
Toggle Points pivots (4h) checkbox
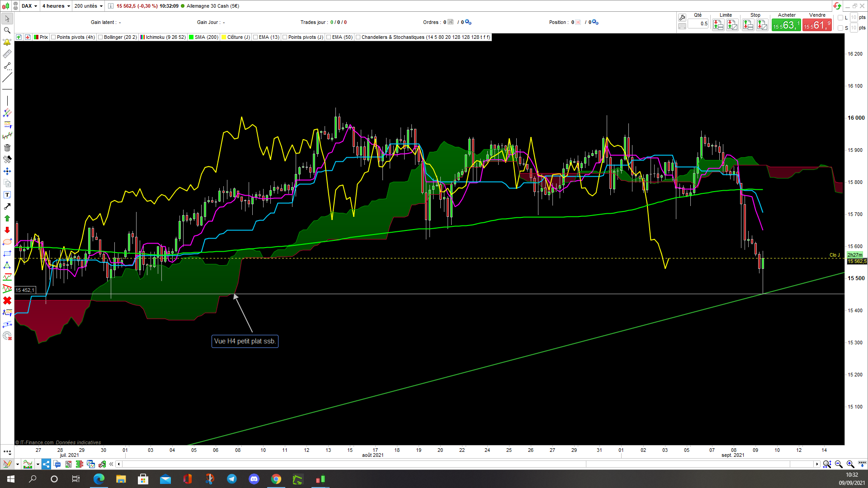coord(53,37)
